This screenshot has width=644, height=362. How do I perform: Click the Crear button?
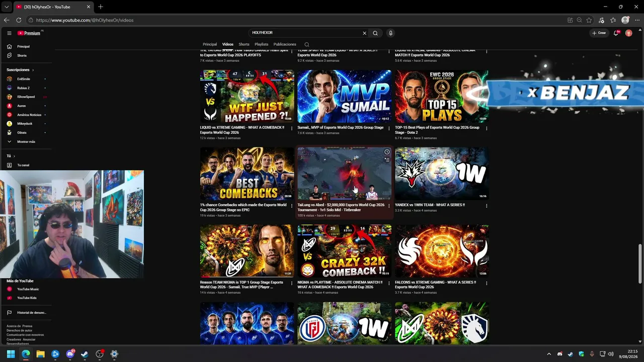pos(599,33)
